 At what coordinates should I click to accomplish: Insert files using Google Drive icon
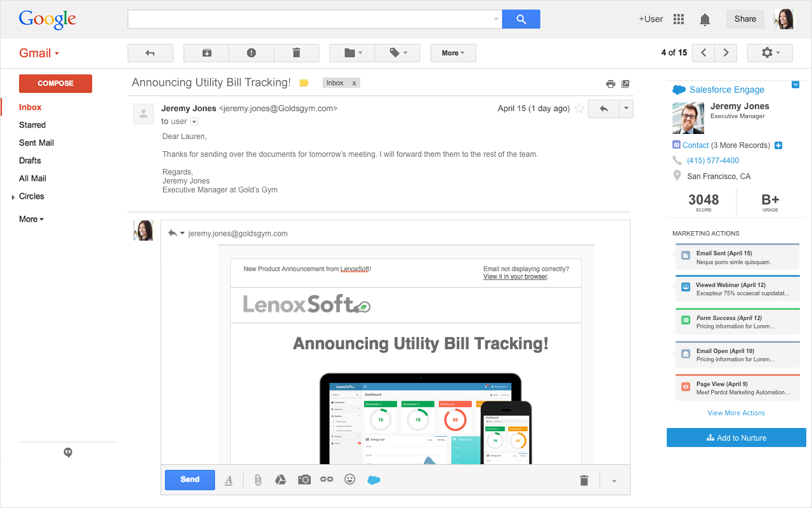[x=280, y=479]
